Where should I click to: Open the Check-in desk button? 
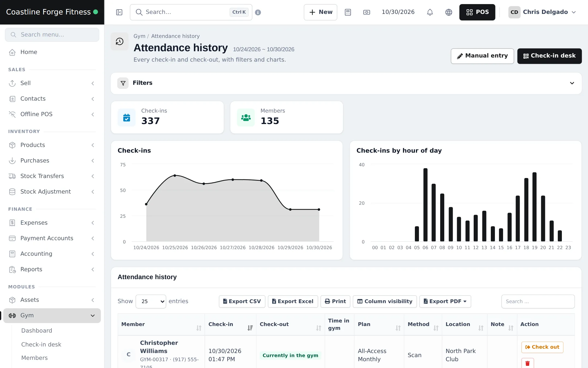(x=549, y=56)
